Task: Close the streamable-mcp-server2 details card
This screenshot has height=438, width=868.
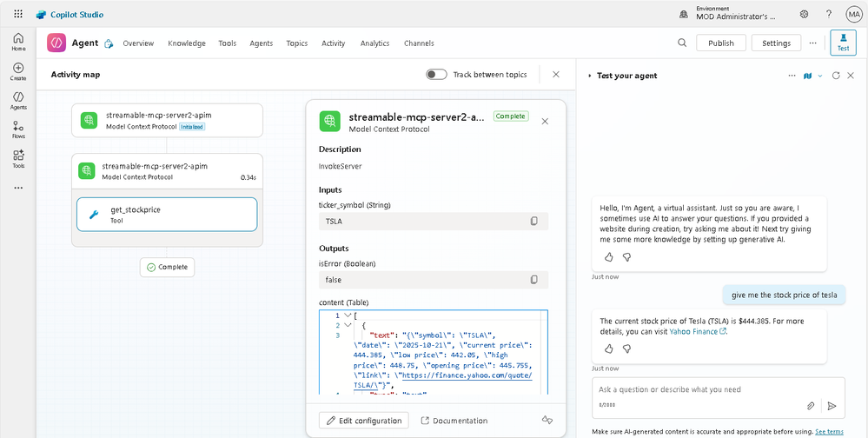Action: (545, 122)
